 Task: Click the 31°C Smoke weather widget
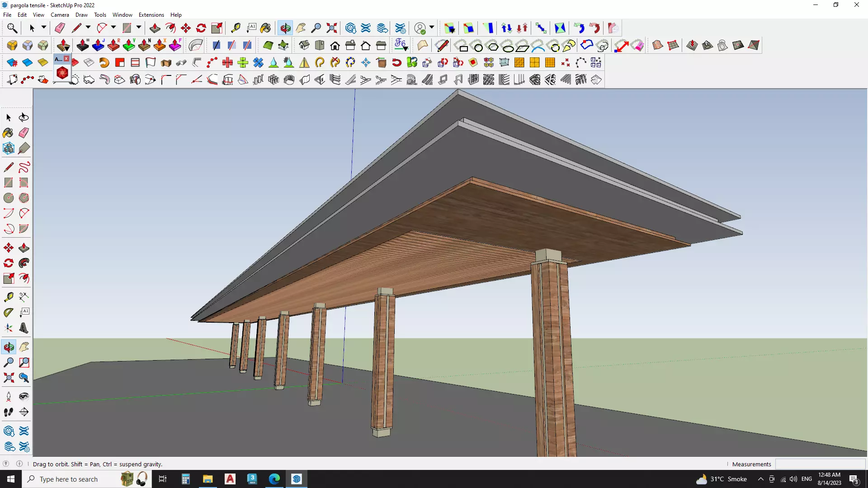(722, 479)
